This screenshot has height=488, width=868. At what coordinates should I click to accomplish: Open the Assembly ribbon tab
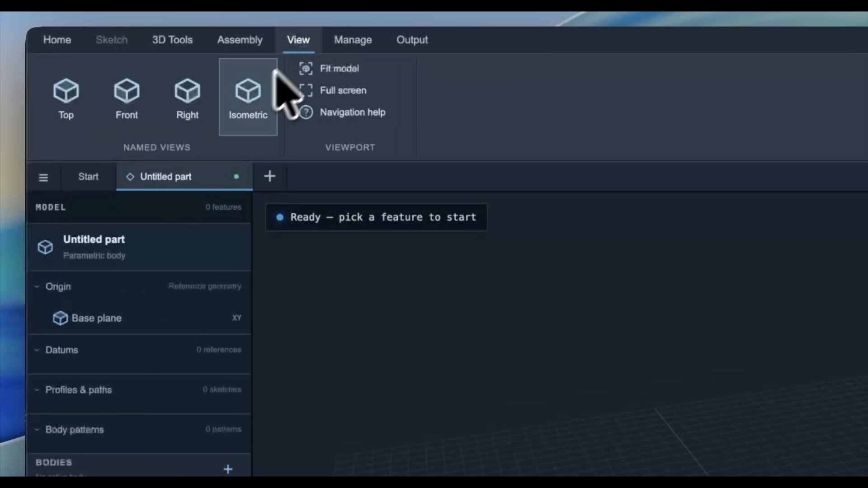(x=240, y=40)
